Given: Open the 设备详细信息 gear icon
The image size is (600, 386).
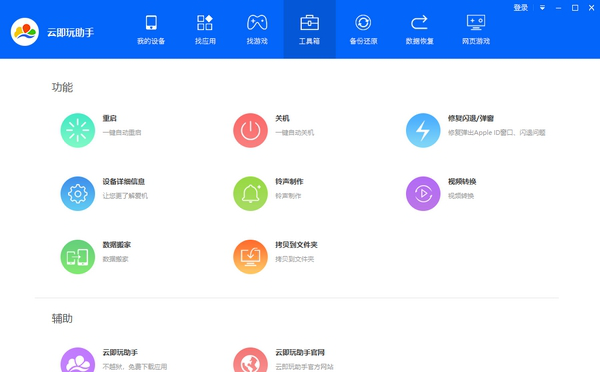Looking at the screenshot, I should (78, 194).
